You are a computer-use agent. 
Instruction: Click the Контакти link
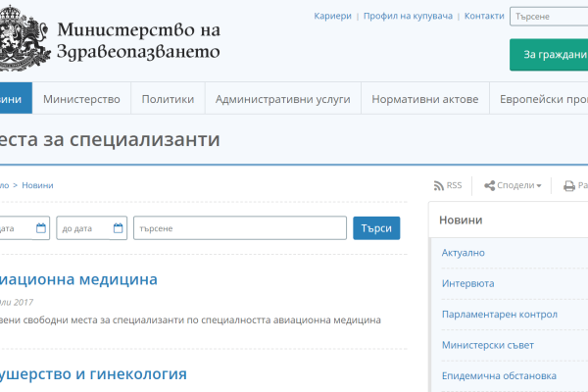click(484, 16)
